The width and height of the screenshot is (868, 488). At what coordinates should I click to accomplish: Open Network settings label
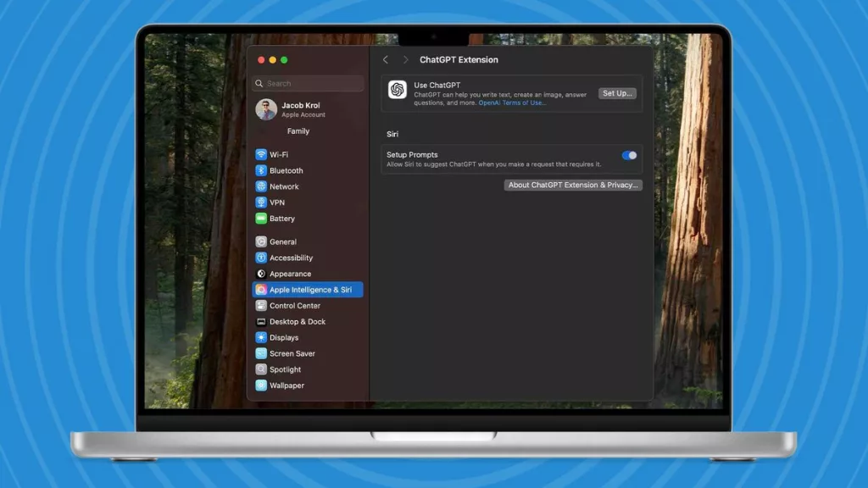point(284,186)
